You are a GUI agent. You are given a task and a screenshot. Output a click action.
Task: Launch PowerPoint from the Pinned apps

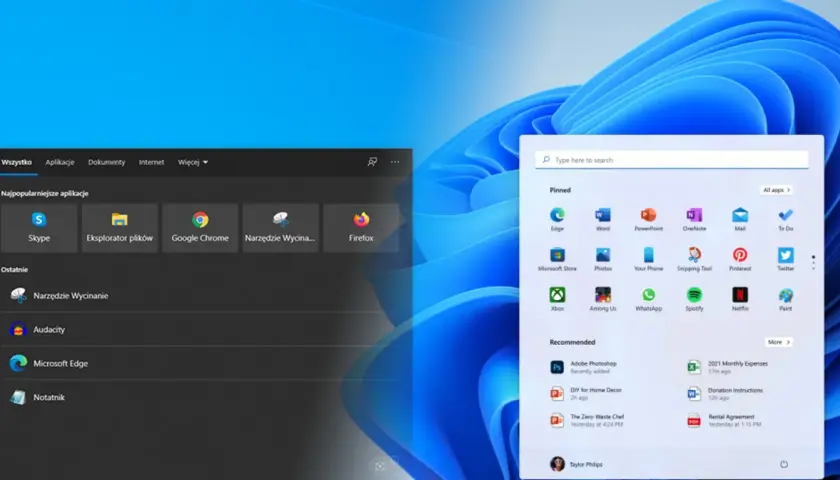649,220
